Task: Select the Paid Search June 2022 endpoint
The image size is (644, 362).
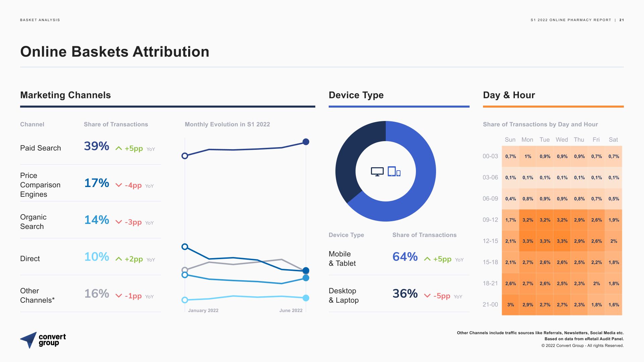Action: coord(306,142)
